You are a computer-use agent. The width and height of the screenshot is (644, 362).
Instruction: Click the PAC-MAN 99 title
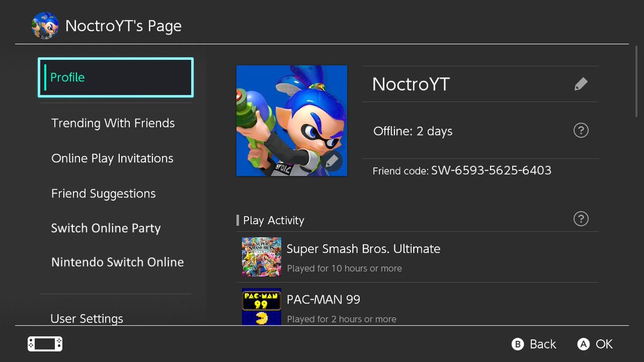(x=324, y=299)
